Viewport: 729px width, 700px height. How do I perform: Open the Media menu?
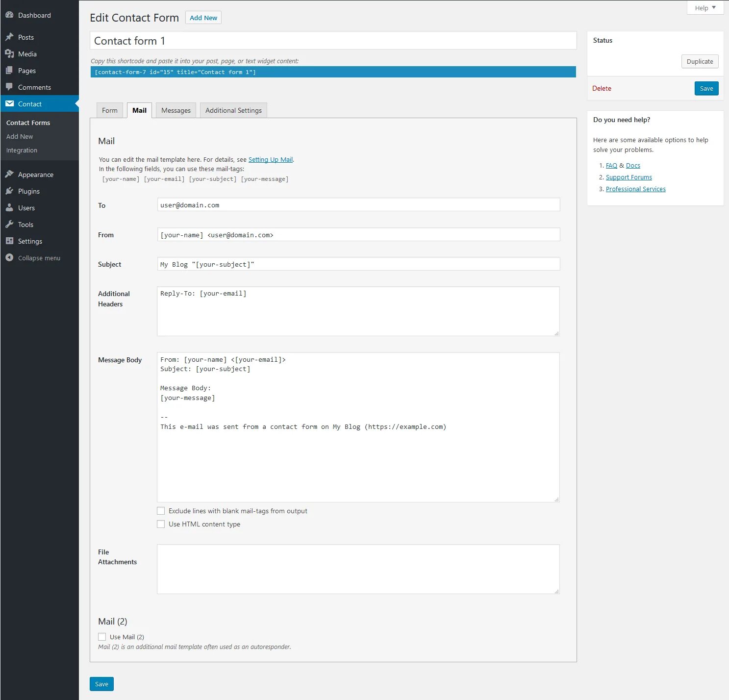click(x=39, y=54)
